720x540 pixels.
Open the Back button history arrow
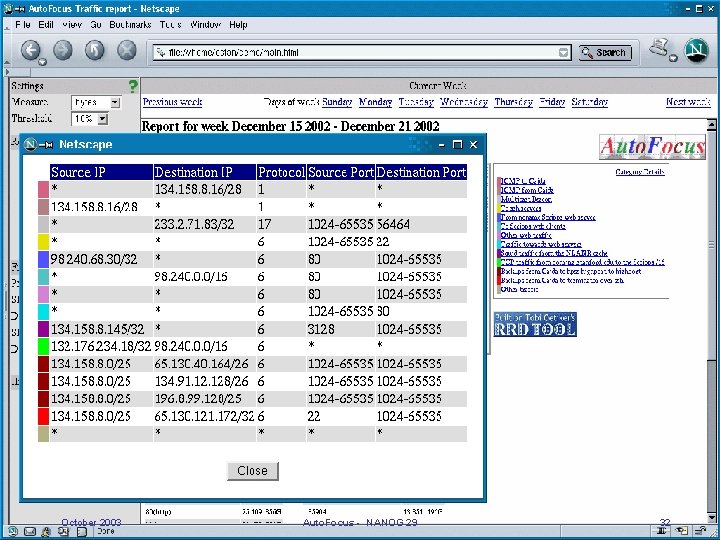pos(42,62)
